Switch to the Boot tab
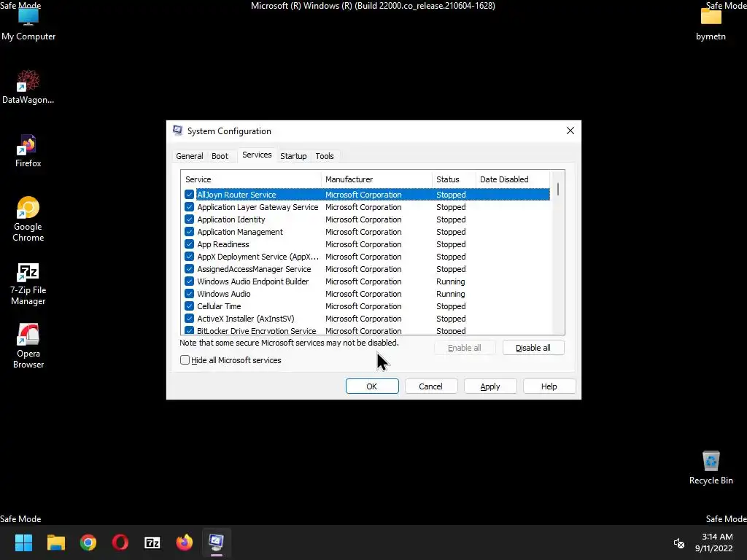 (220, 156)
